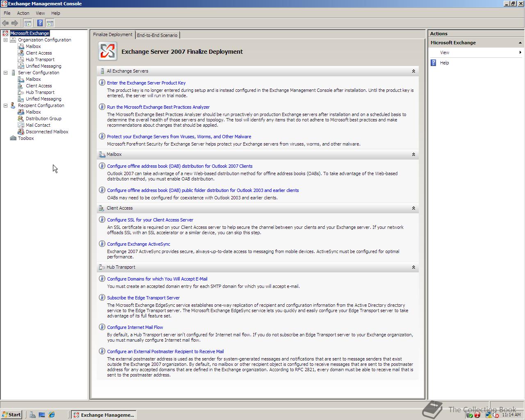525x420 pixels.
Task: Open Hub Transport under Server Configuration
Action: tap(40, 92)
